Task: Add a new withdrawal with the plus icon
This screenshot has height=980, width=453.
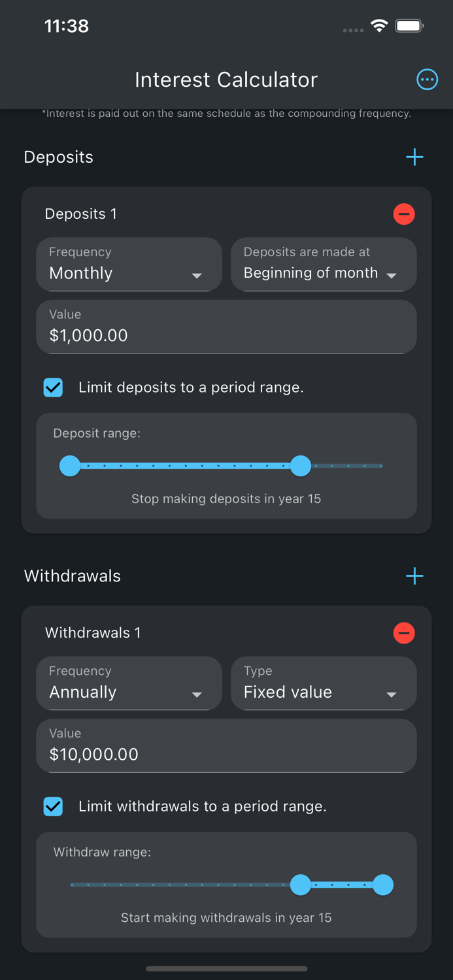Action: click(414, 576)
